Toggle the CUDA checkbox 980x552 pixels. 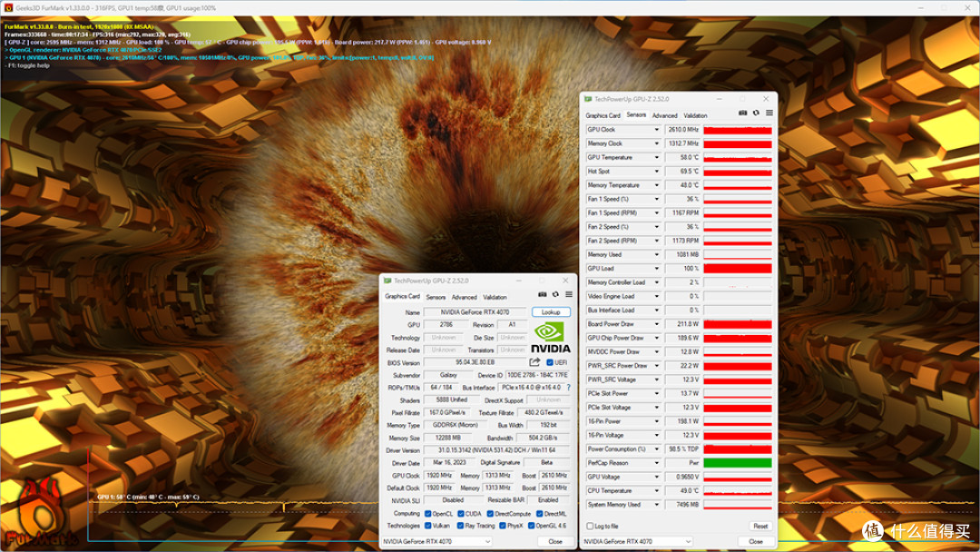pos(461,514)
